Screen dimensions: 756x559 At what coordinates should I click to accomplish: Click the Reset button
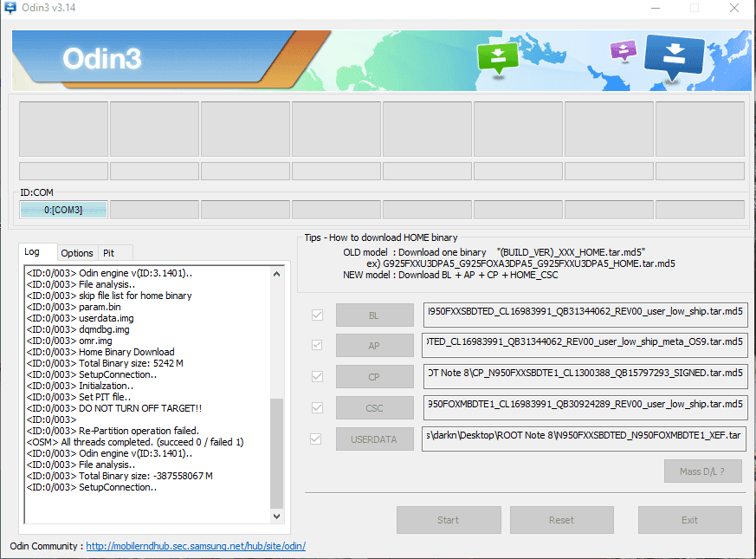point(562,520)
